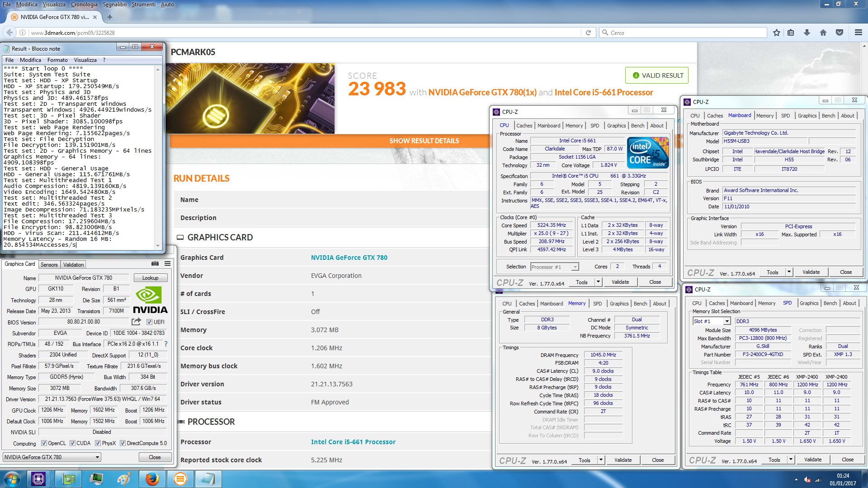The width and height of the screenshot is (868, 488).
Task: Click the Pocket icon in Firefox toolbar
Action: (840, 33)
